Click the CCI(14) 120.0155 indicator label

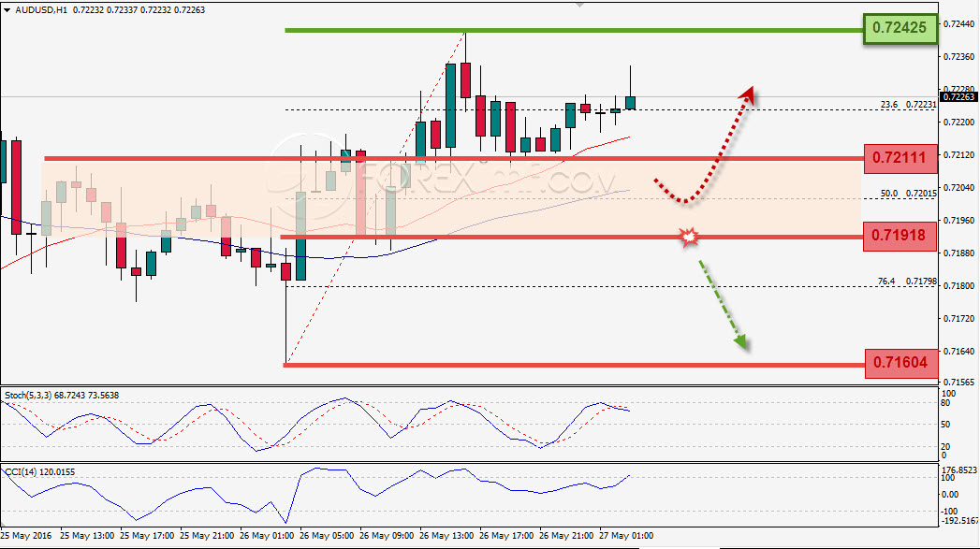40,472
